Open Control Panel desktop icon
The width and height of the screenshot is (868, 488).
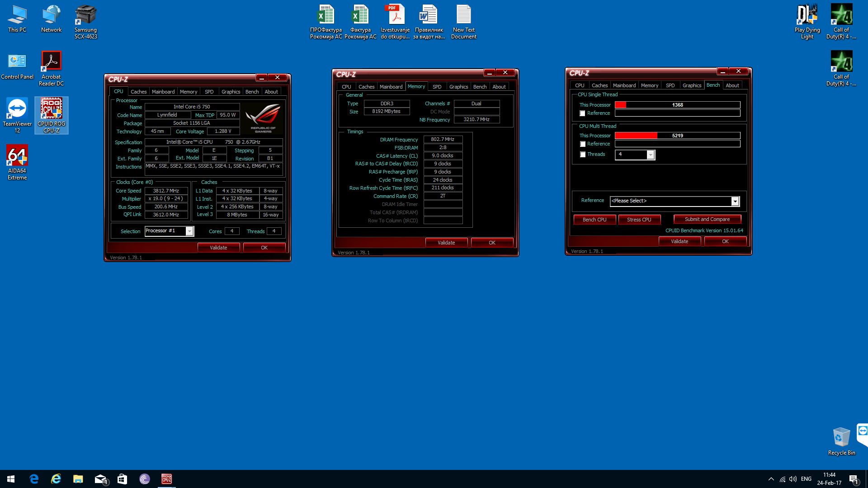tap(17, 66)
